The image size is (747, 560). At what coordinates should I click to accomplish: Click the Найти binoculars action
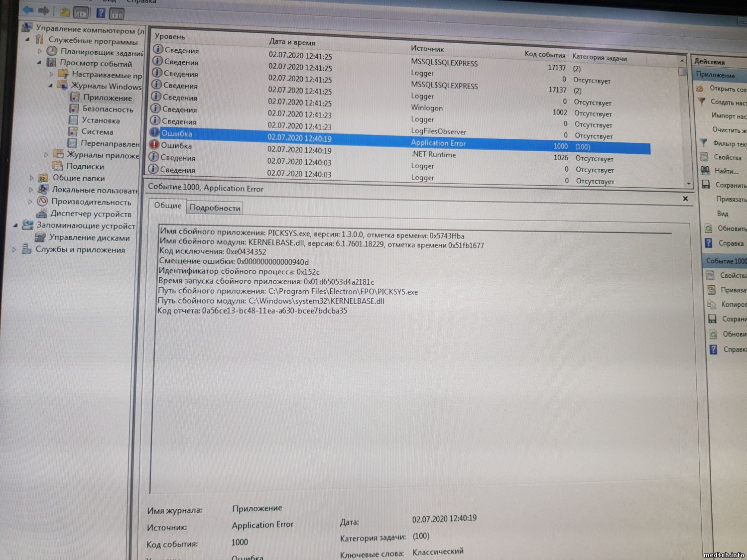point(726,171)
